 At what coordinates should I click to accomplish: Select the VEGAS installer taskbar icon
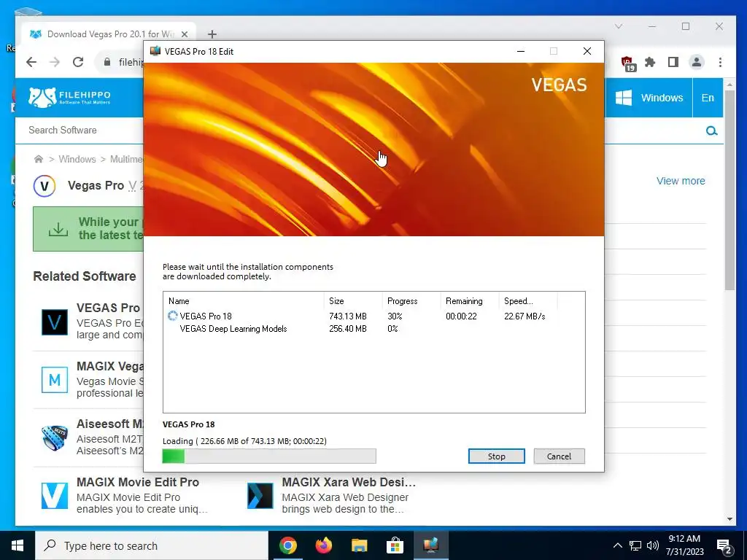coord(430,545)
